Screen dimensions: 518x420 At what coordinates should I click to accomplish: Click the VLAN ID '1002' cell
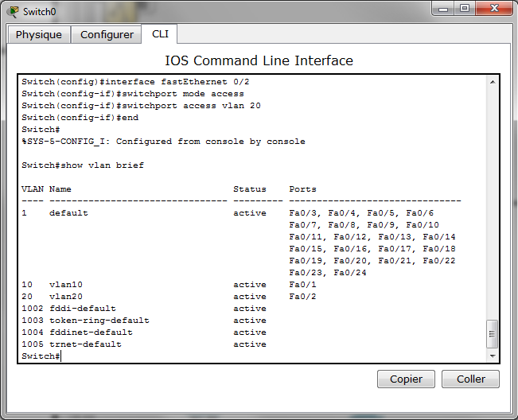click(x=33, y=309)
